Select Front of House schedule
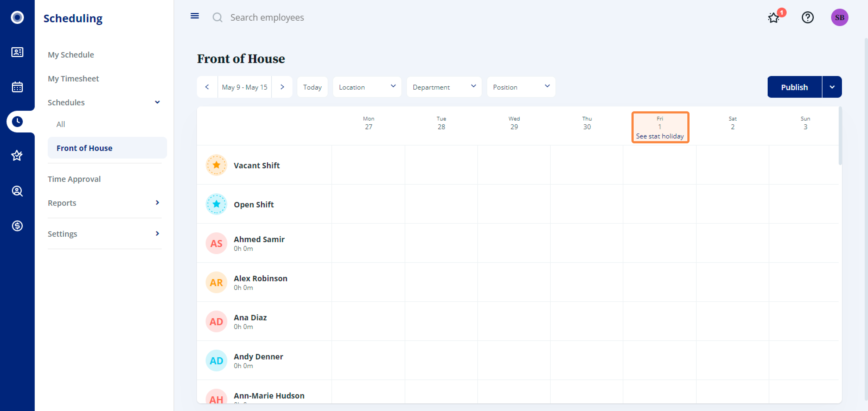Image resolution: width=868 pixels, height=411 pixels. tap(107, 148)
